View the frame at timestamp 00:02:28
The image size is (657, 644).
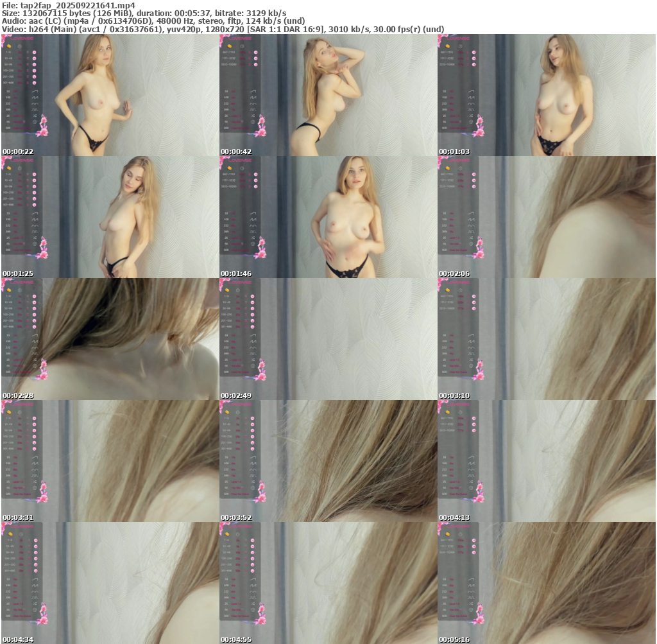[110, 339]
